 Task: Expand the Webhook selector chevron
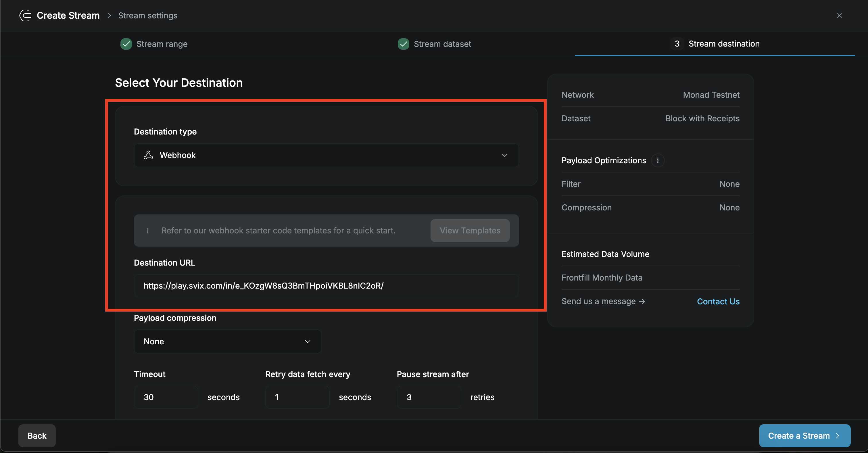point(505,155)
